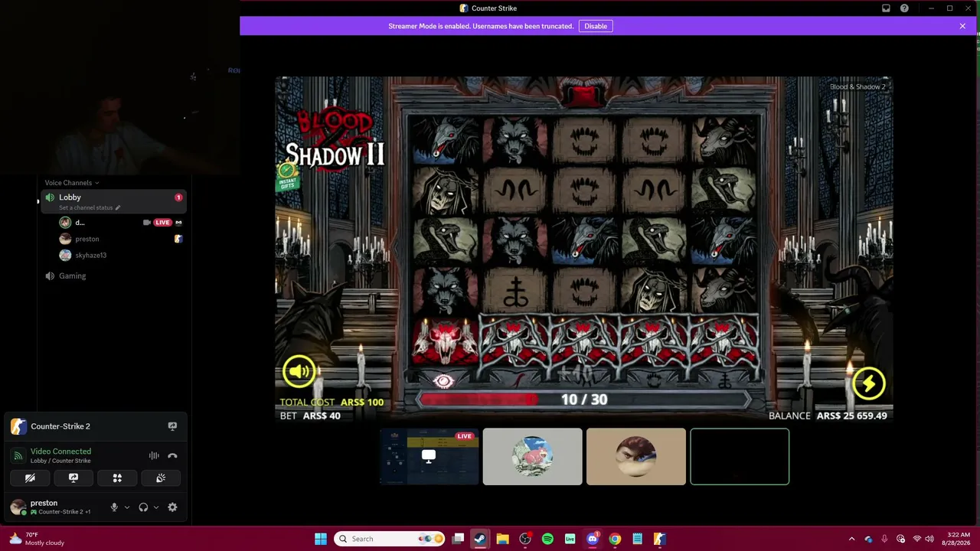The image size is (980, 551).
Task: Disconnect from the voice call
Action: coord(172,455)
